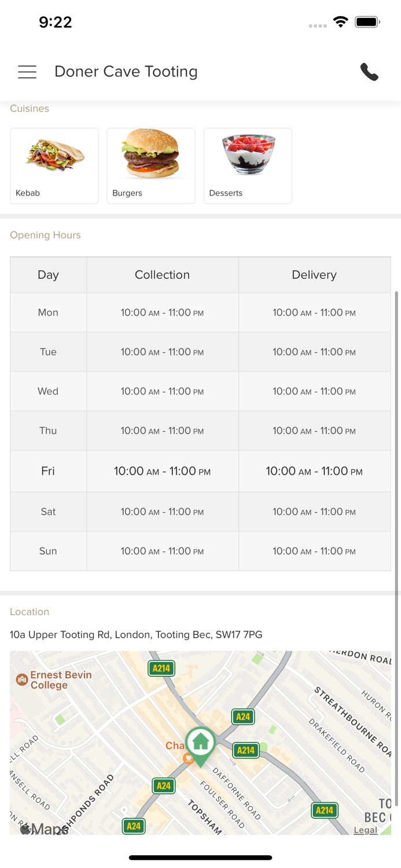This screenshot has width=401, height=868.
Task: Tap the Sun delivery hours cell
Action: [x=314, y=551]
